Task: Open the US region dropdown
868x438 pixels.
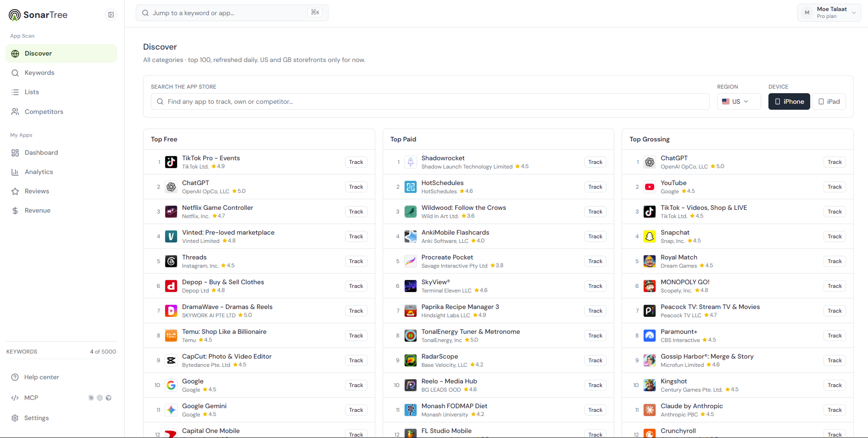Action: coord(739,101)
